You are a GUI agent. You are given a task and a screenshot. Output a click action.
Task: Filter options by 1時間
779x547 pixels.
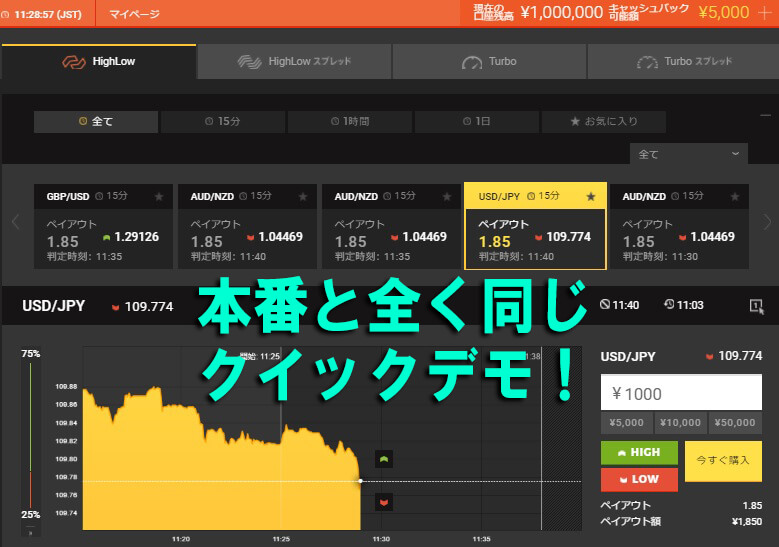pos(350,121)
